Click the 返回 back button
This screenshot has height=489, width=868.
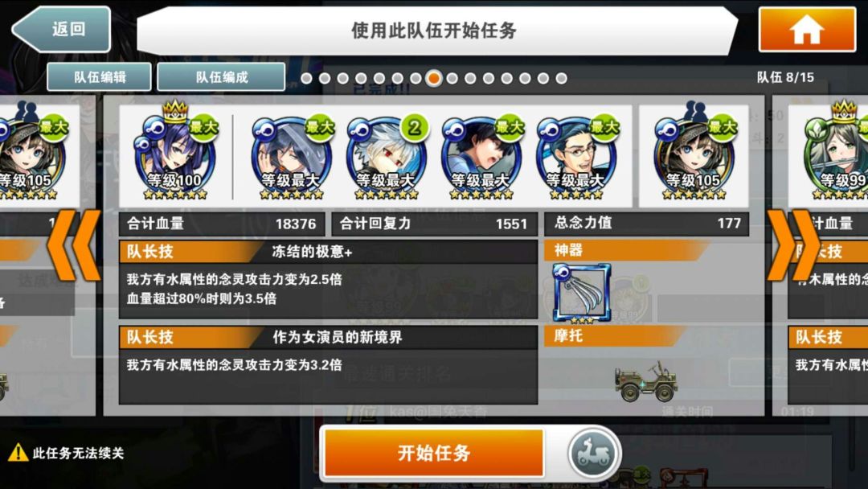coord(61,29)
